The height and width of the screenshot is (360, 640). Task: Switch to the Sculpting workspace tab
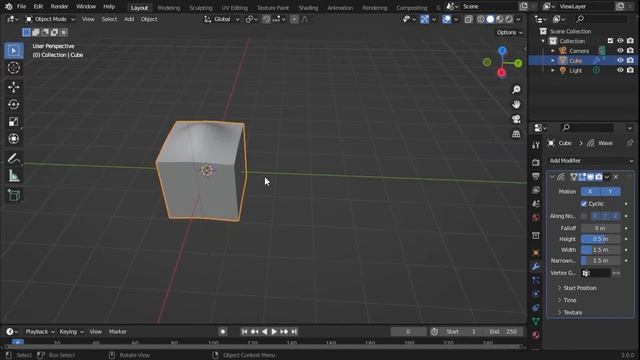click(200, 8)
